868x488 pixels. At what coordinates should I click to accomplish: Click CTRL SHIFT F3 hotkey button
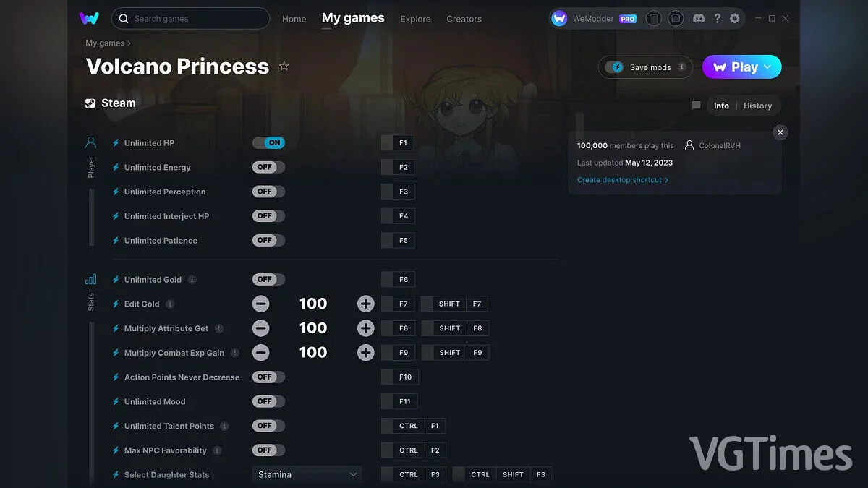tap(503, 474)
